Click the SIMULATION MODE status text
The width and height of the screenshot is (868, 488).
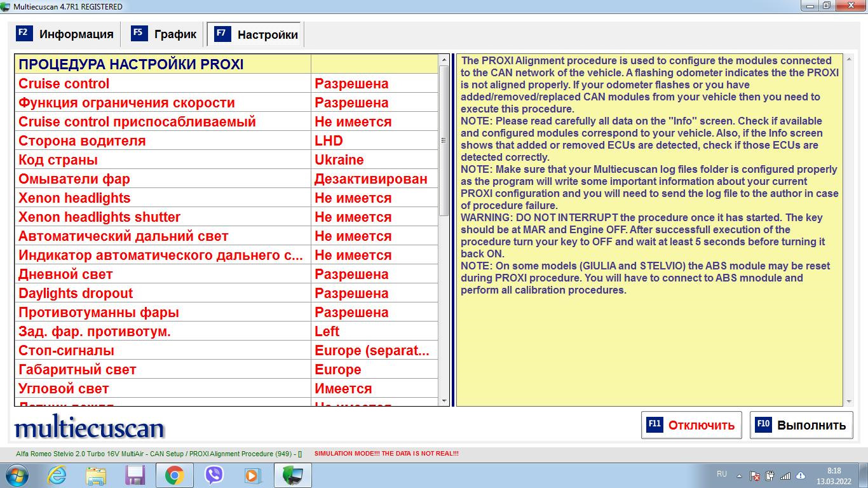[386, 454]
